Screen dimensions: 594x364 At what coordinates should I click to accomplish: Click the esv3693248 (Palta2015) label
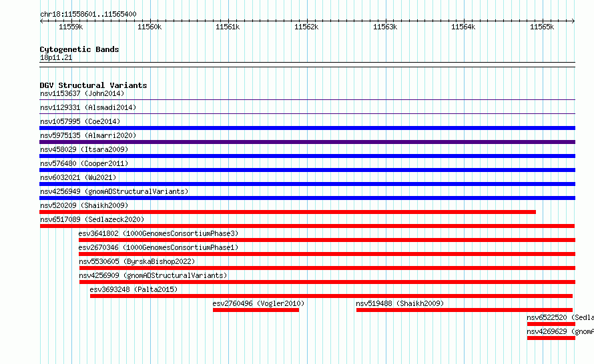133,289
